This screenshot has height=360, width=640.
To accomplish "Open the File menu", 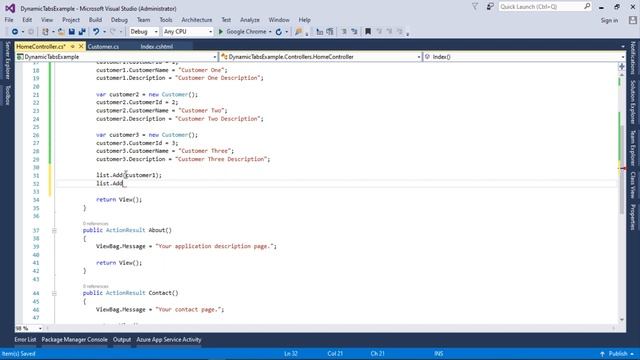I will 9,20.
